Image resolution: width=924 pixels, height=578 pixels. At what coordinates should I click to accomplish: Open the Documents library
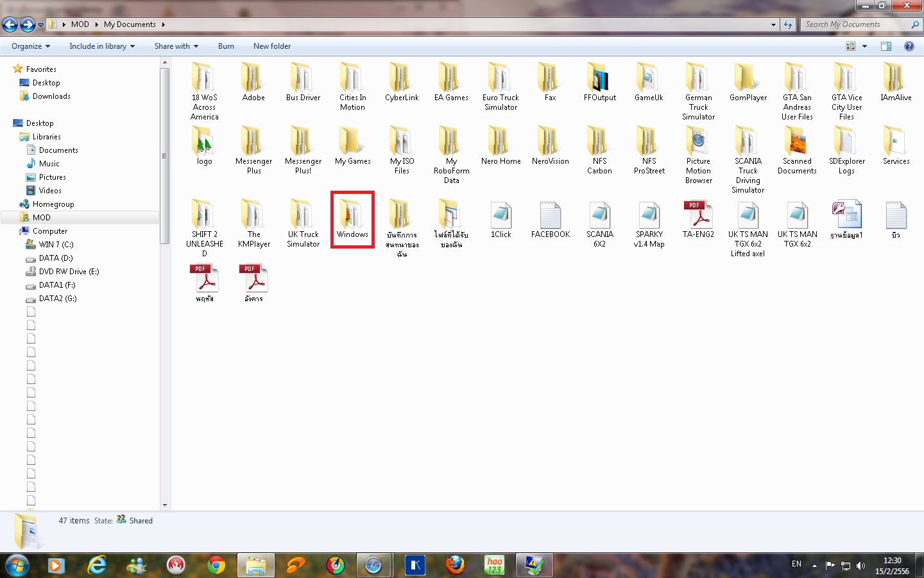pos(58,150)
